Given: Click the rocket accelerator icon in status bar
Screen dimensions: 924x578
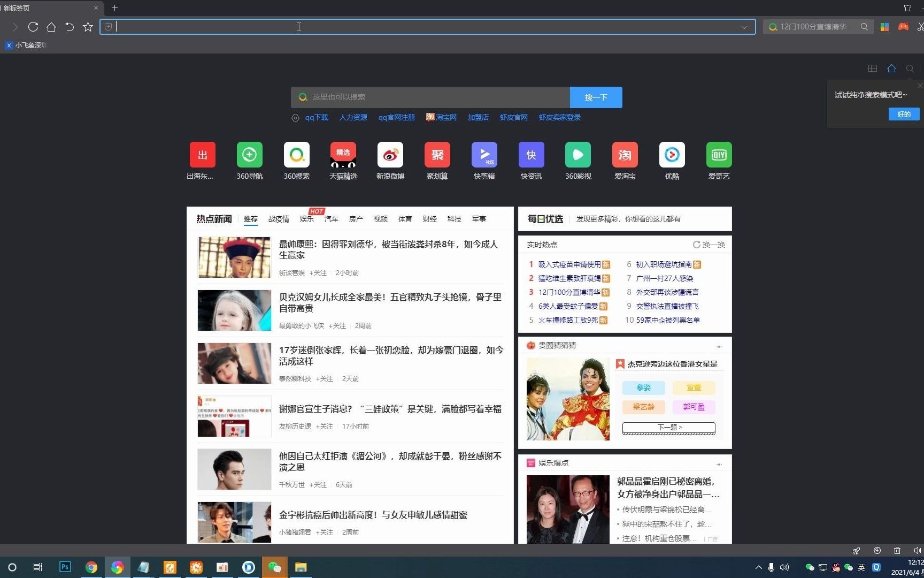Looking at the screenshot, I should click(x=856, y=551).
